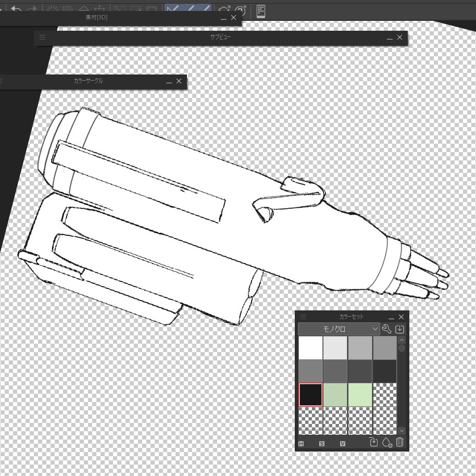The width and height of the screenshot is (476, 476).
Task: Close the 素材[3D] panel
Action: coord(233,18)
